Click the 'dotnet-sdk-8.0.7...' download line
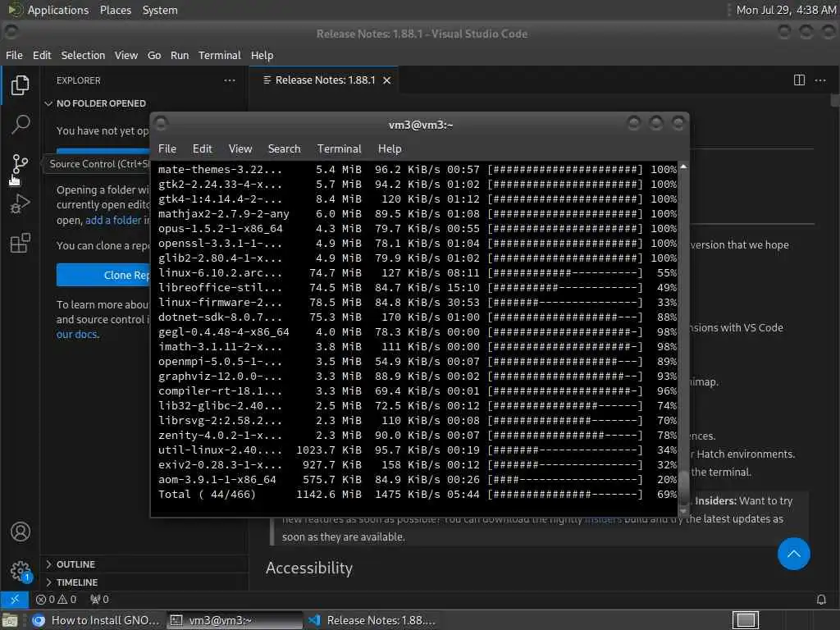The height and width of the screenshot is (630, 840). tap(417, 317)
